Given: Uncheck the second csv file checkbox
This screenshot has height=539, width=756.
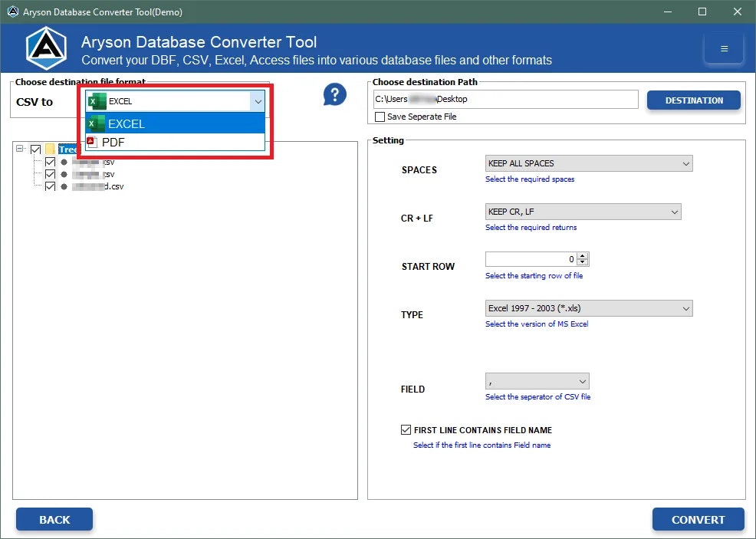Looking at the screenshot, I should [50, 174].
